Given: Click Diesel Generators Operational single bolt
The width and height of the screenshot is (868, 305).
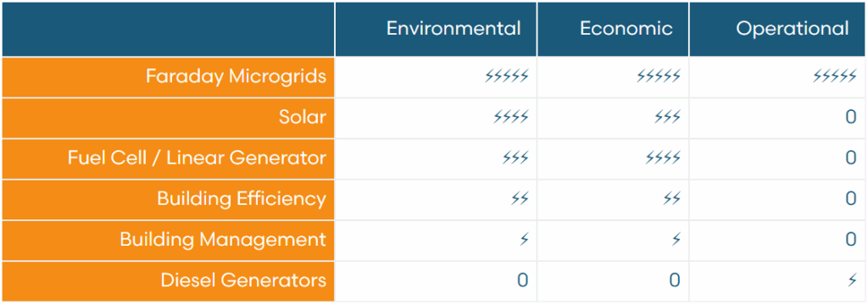Looking at the screenshot, I should [853, 280].
